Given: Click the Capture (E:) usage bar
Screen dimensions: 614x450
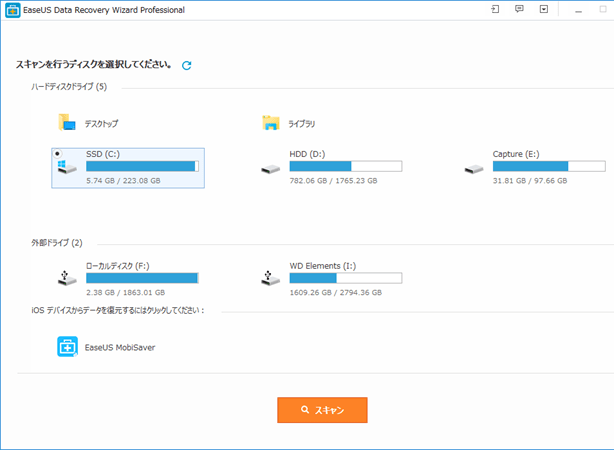Looking at the screenshot, I should (549, 166).
